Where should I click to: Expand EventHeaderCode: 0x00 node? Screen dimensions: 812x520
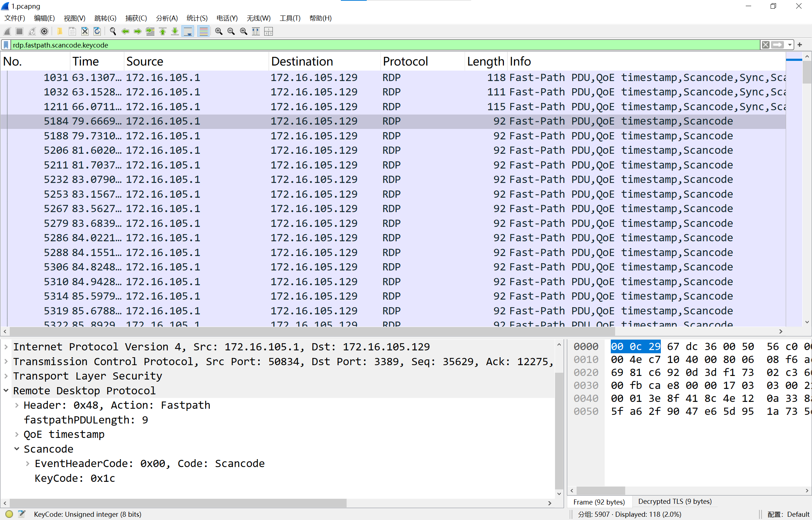click(28, 463)
